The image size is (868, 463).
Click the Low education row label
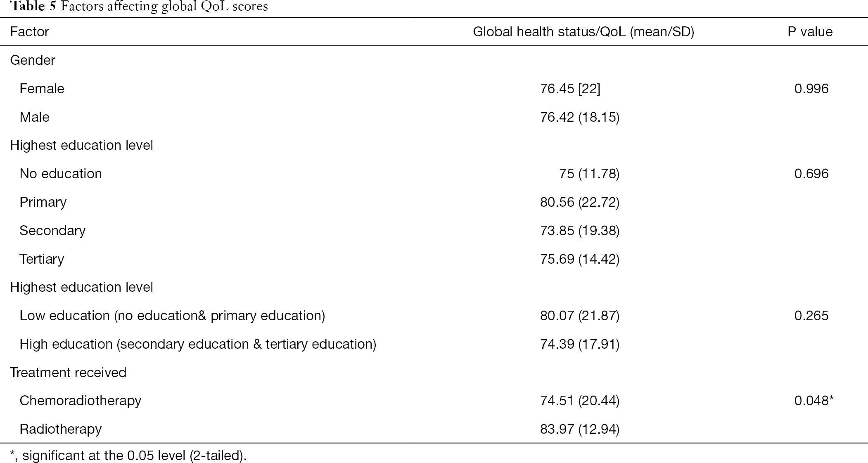click(172, 316)
